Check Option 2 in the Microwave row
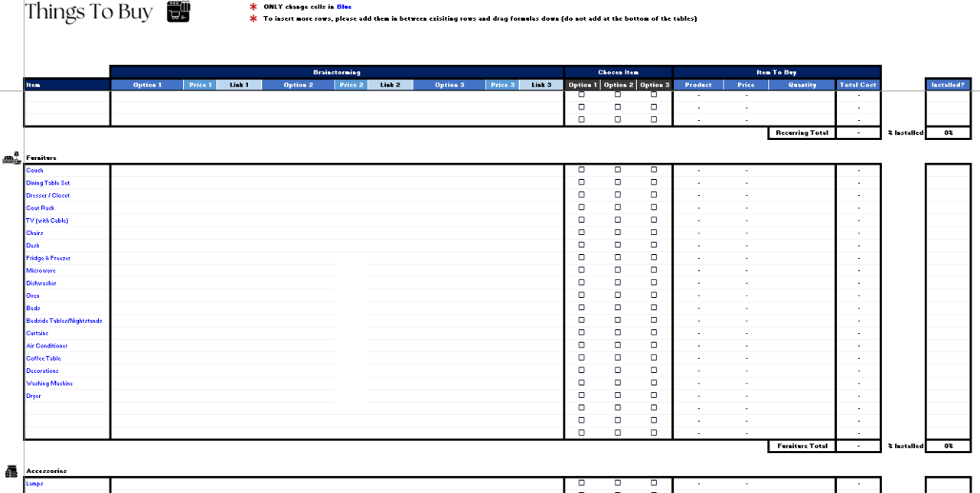The height and width of the screenshot is (493, 980). (618, 270)
